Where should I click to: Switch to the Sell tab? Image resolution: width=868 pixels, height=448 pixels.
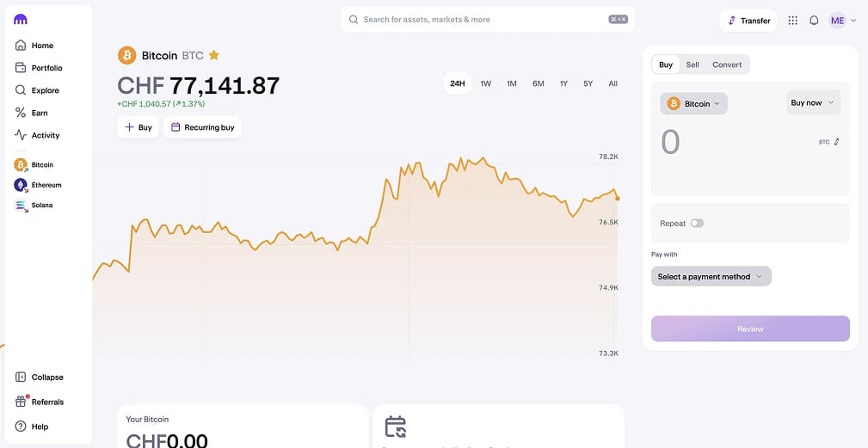coord(693,64)
